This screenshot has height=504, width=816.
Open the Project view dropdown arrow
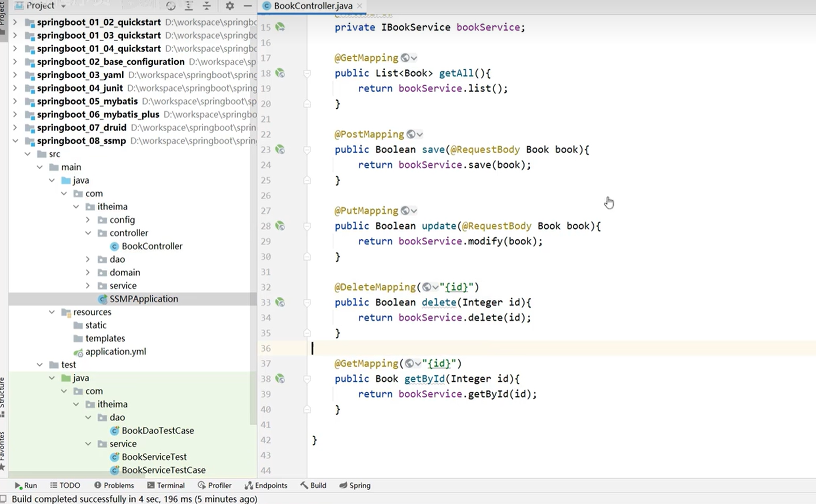click(x=63, y=6)
